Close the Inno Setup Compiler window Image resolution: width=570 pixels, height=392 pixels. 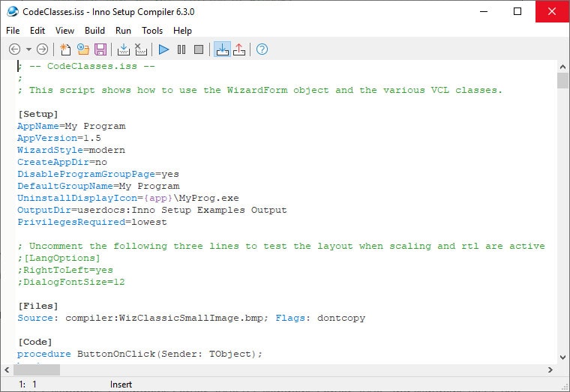point(552,12)
